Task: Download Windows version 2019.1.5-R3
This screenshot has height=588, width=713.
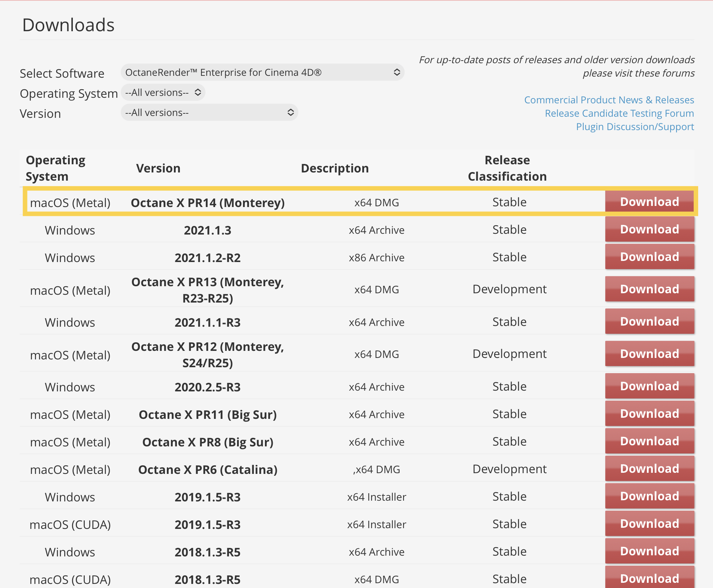Action: (649, 496)
